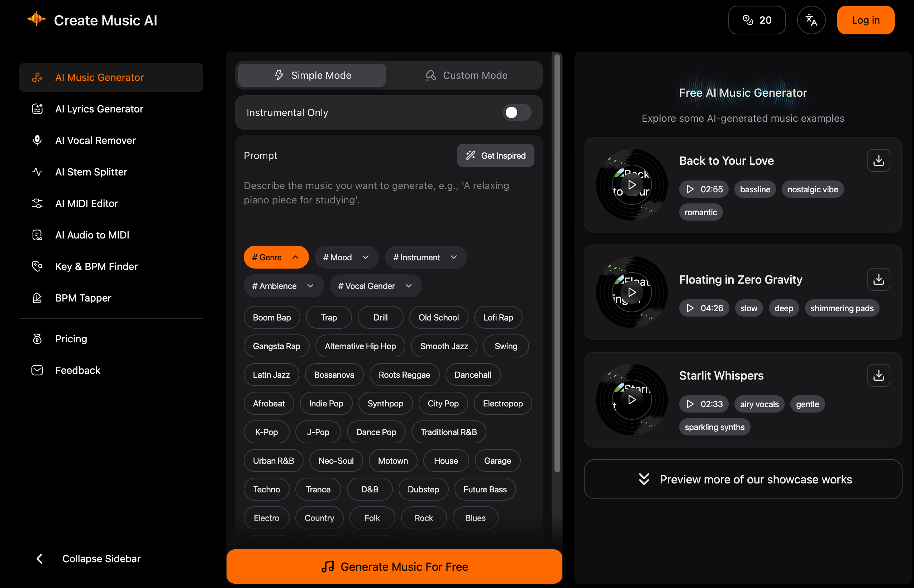This screenshot has height=588, width=914.
Task: Click the BPM Tapper icon
Action: point(37,298)
